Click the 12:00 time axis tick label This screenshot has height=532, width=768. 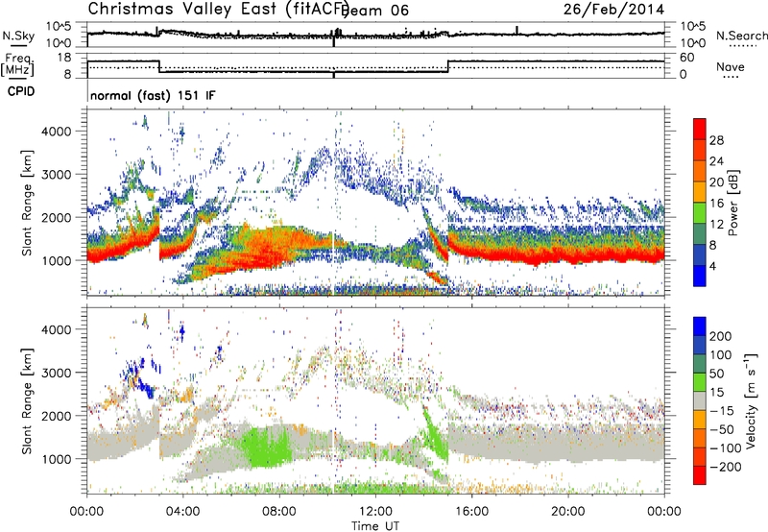point(375,512)
